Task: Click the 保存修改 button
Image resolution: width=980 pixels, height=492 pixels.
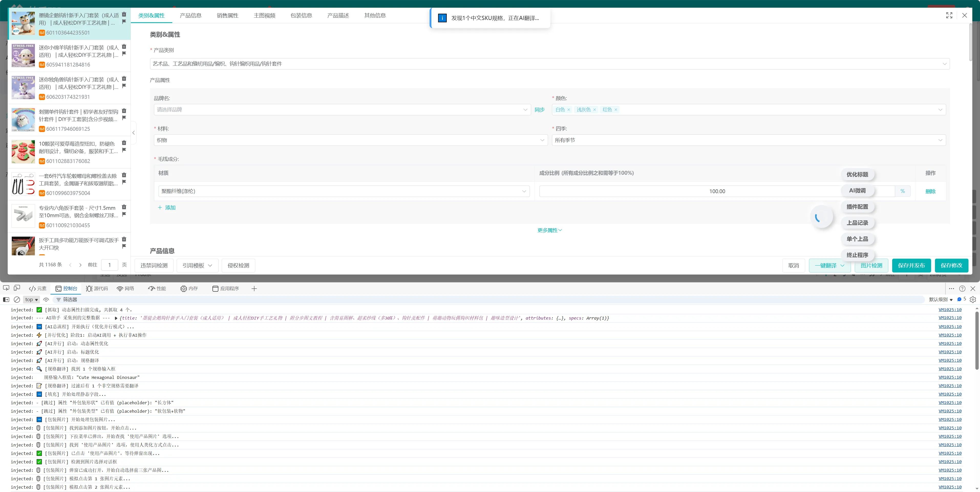Action: [952, 265]
